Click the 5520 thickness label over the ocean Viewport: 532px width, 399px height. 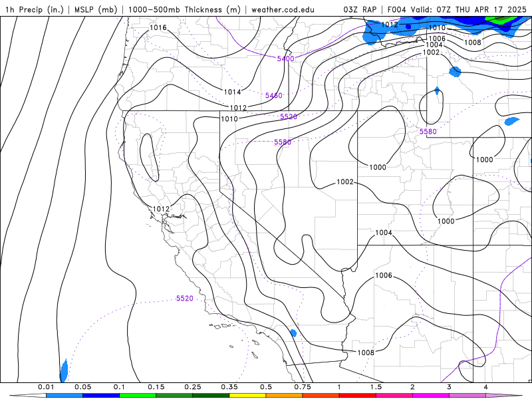tap(185, 298)
